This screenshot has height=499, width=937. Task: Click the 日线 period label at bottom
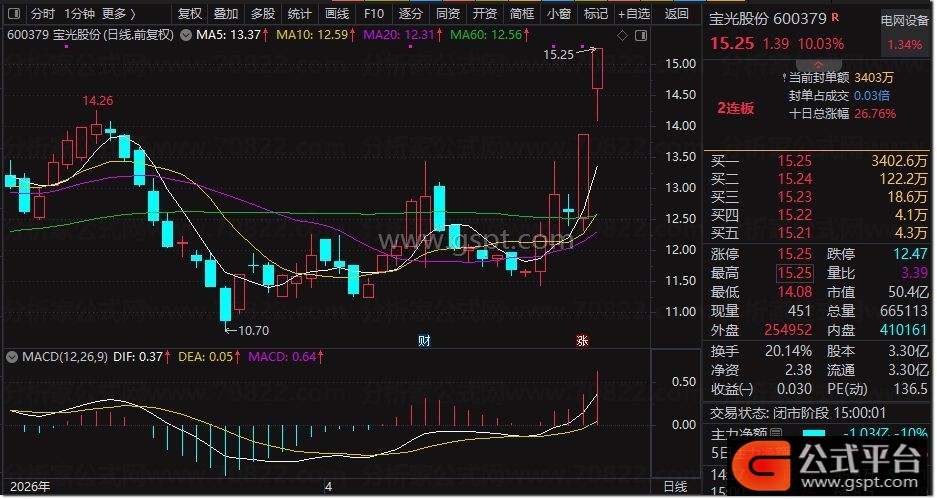(x=676, y=487)
